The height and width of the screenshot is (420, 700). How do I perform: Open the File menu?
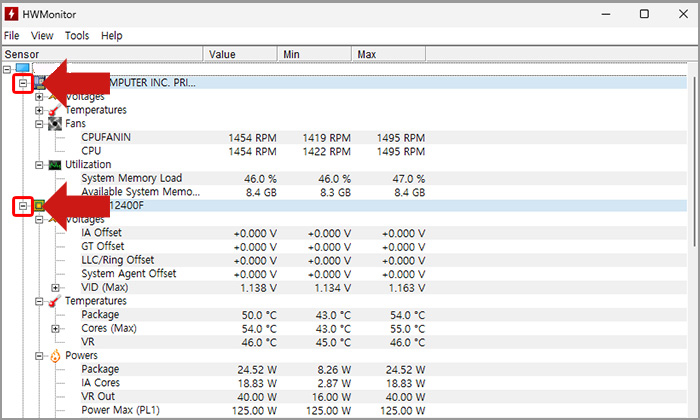tap(12, 36)
